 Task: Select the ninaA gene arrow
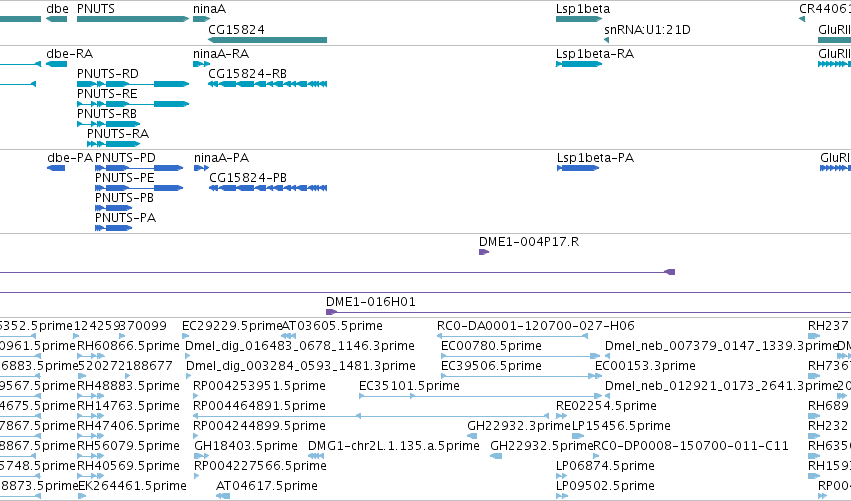point(201,19)
